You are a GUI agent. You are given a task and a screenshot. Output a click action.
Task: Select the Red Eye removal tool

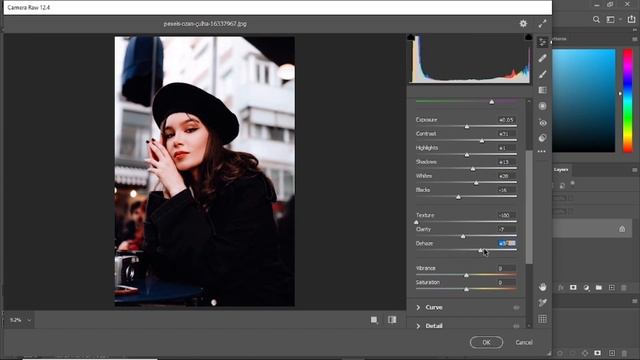[542, 122]
